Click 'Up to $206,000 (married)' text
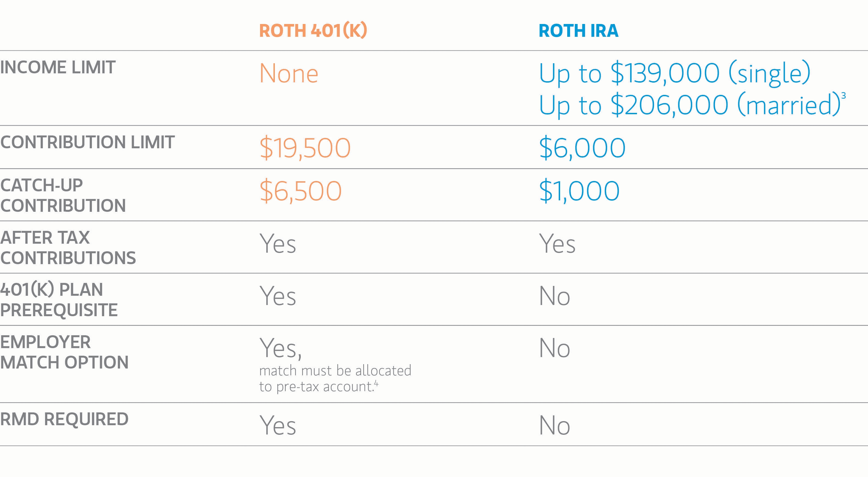 point(689,105)
